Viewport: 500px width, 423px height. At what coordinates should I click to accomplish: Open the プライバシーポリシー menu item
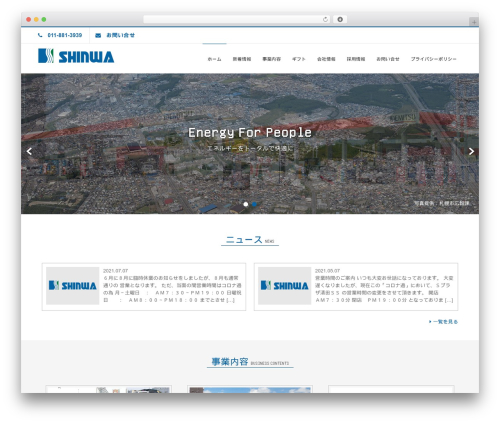coord(433,59)
